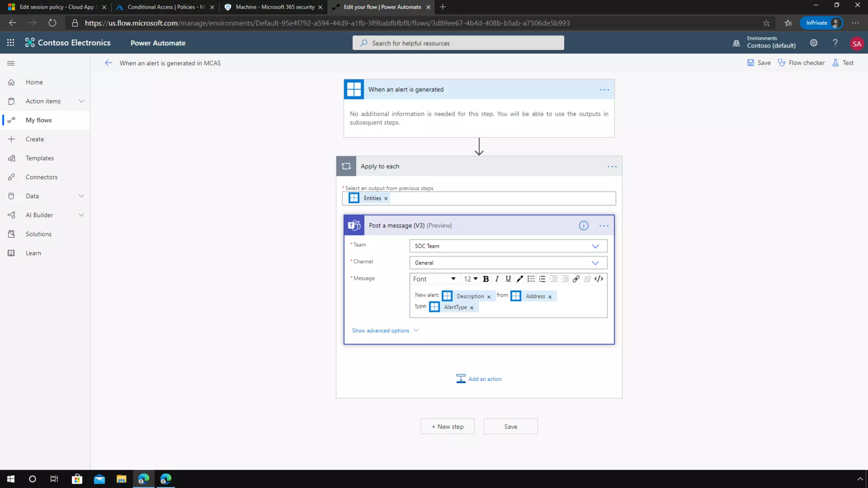Switch message editor to code view

[x=599, y=279]
